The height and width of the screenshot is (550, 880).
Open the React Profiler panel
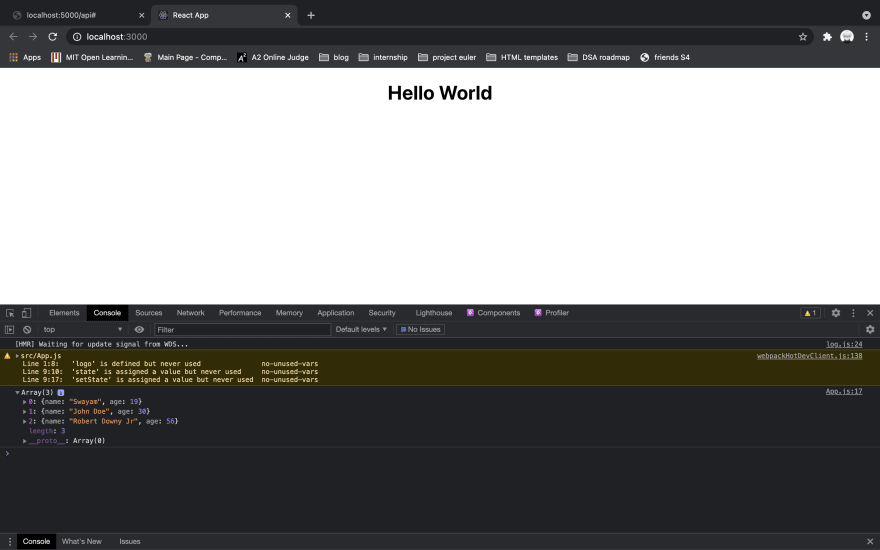coord(552,313)
